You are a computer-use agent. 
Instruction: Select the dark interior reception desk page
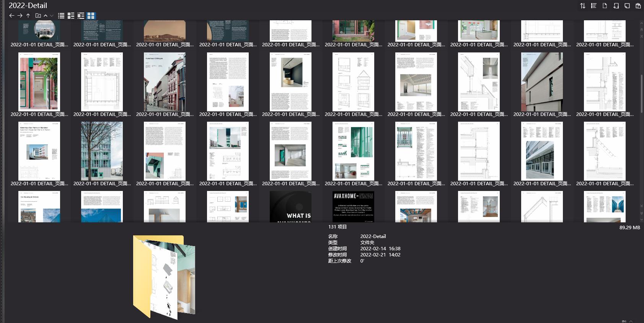(290, 82)
